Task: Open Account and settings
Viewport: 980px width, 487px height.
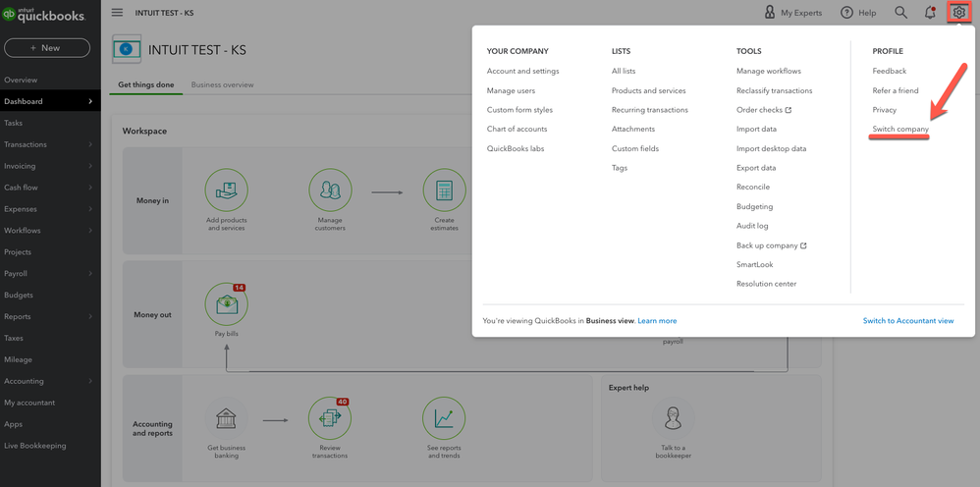Action: [523, 72]
